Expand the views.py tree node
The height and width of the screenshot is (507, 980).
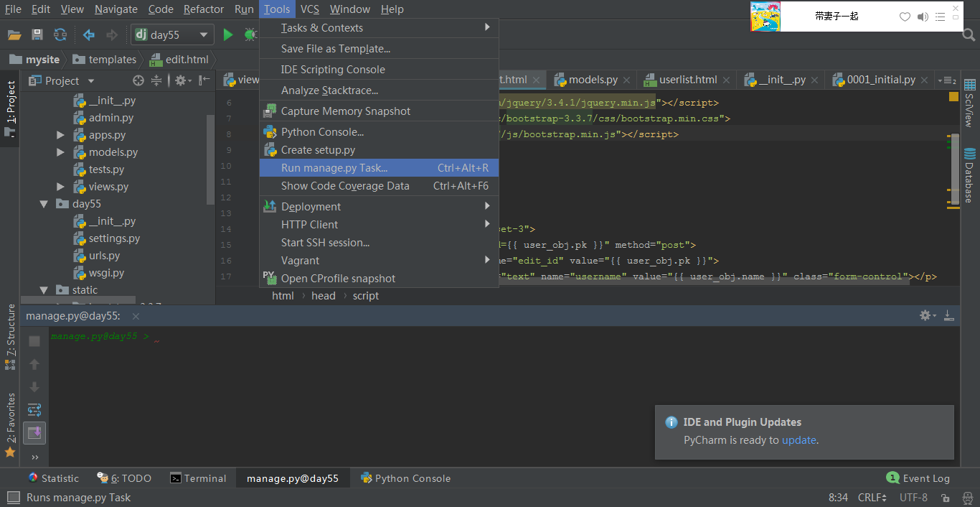point(61,187)
